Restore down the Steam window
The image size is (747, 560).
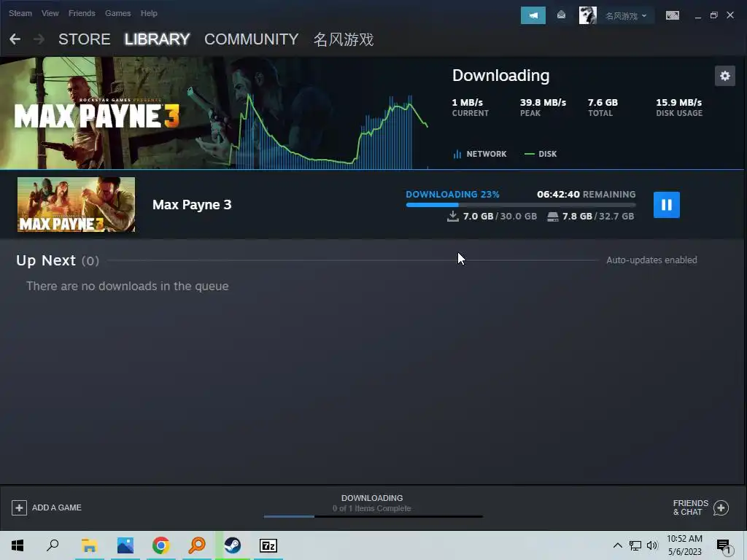(x=713, y=15)
